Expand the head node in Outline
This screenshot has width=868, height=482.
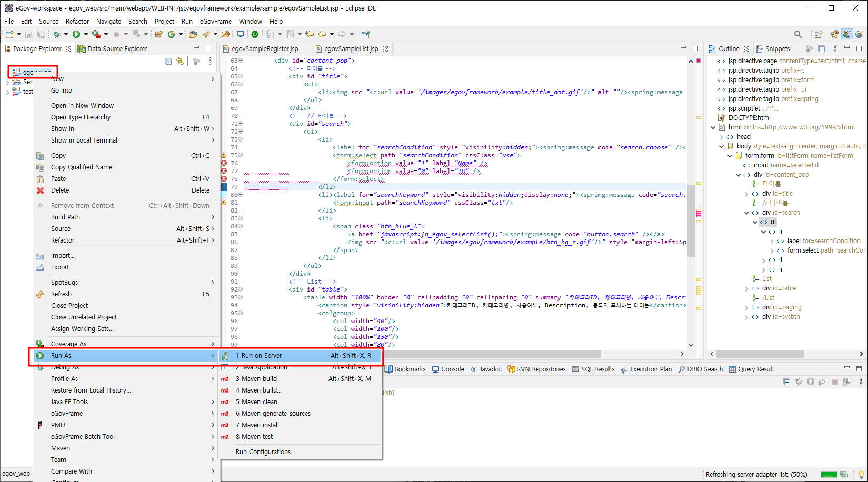722,137
